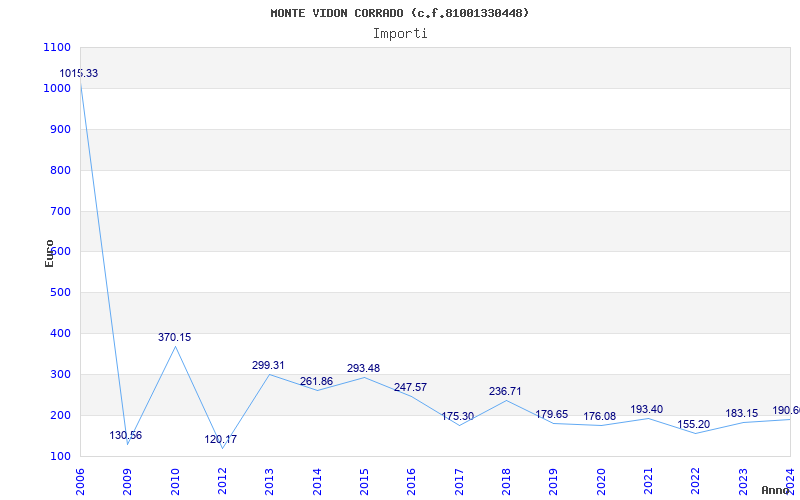The image size is (800, 500).
Task: Click the chart title MONTE VIDON CORRADO
Action: tap(400, 13)
